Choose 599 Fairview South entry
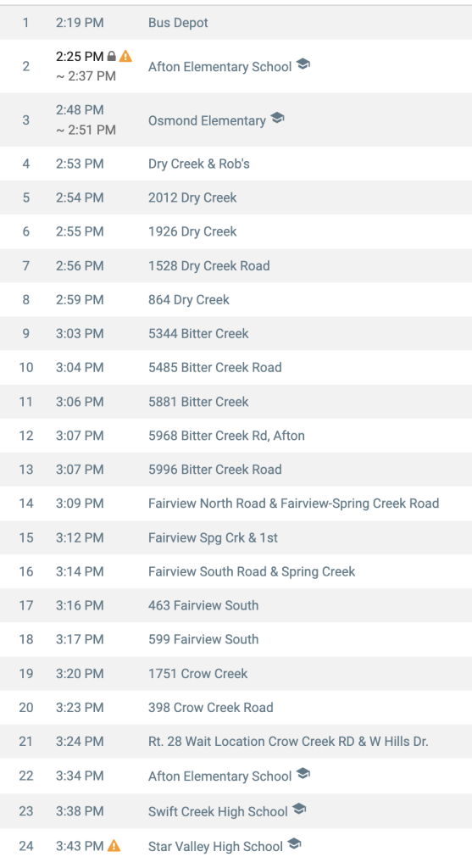This screenshot has width=472, height=868. click(236, 639)
